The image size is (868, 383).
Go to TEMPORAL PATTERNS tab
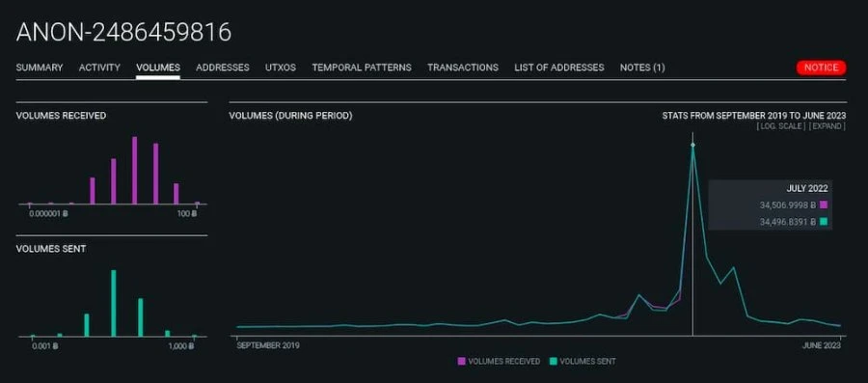coord(362,68)
